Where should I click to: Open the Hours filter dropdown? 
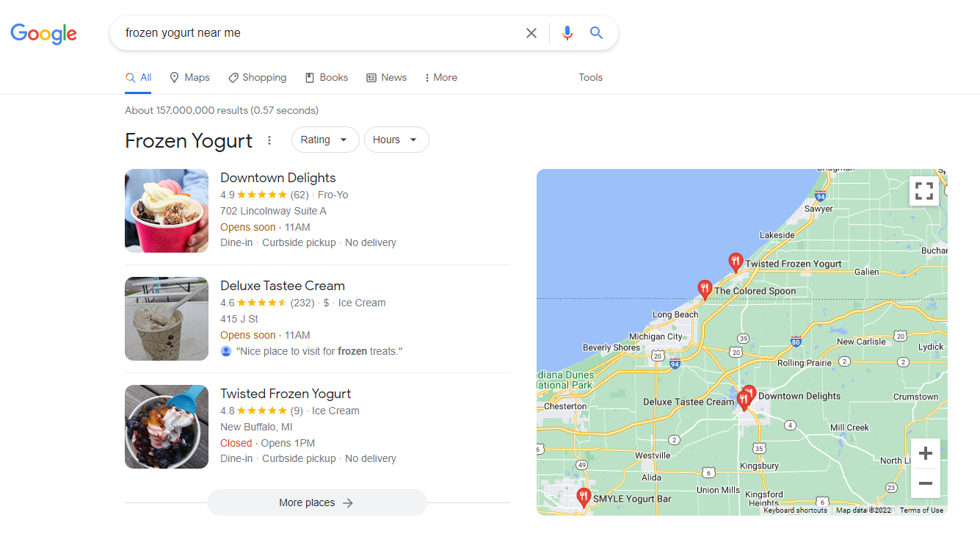[396, 140]
